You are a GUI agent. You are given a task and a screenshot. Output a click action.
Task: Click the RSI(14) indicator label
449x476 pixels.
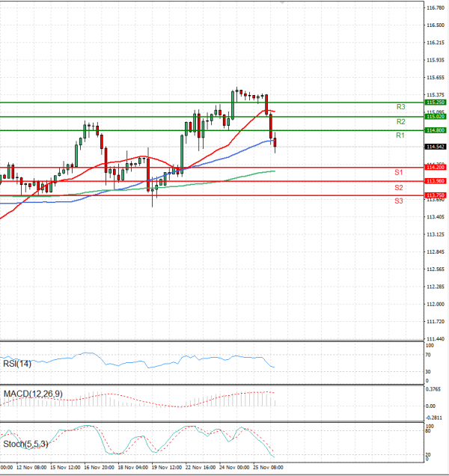(17, 364)
